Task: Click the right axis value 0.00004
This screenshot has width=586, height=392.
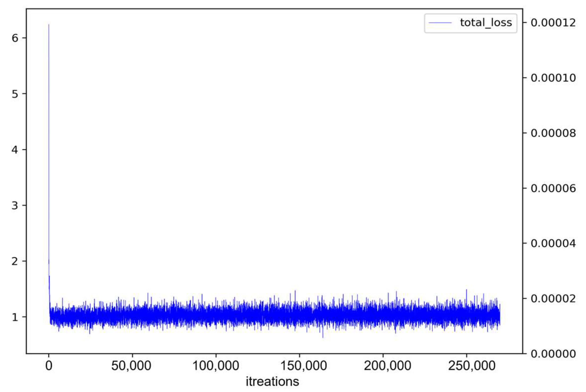Action: pos(553,243)
